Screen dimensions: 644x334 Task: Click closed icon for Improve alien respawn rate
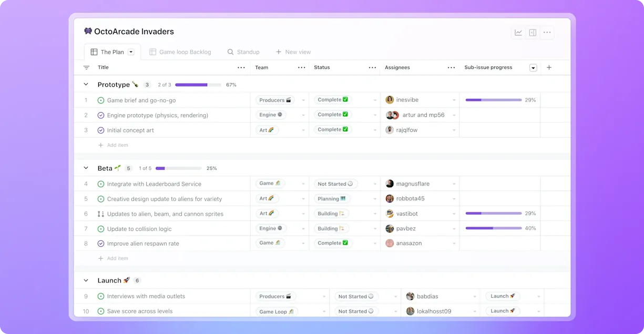tap(101, 244)
